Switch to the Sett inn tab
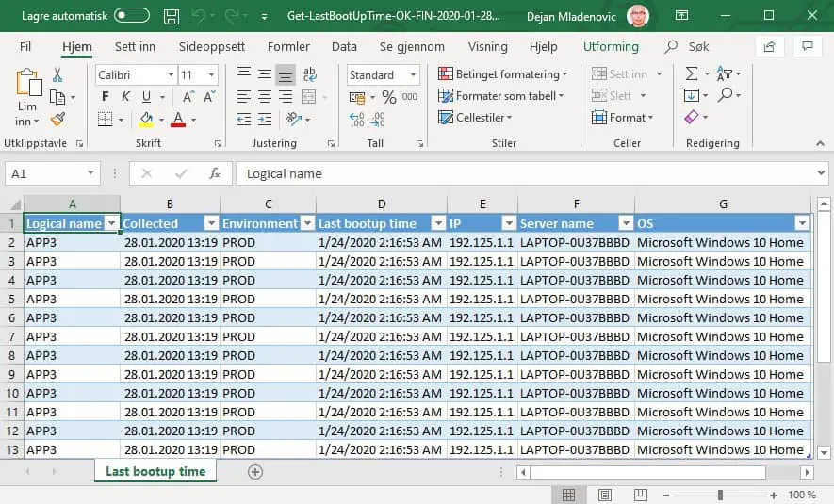Screen dimensions: 834x504 (135, 47)
